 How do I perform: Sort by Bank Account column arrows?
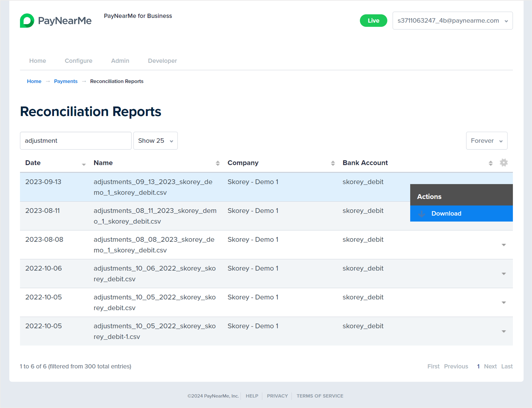click(490, 163)
